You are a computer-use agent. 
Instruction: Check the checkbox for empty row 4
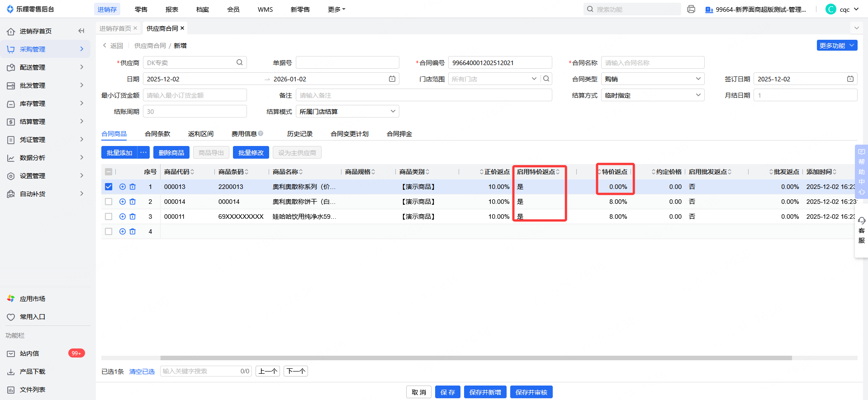click(x=109, y=231)
